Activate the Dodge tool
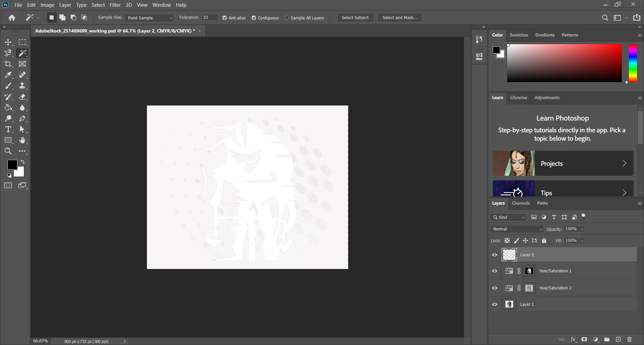 (x=8, y=119)
